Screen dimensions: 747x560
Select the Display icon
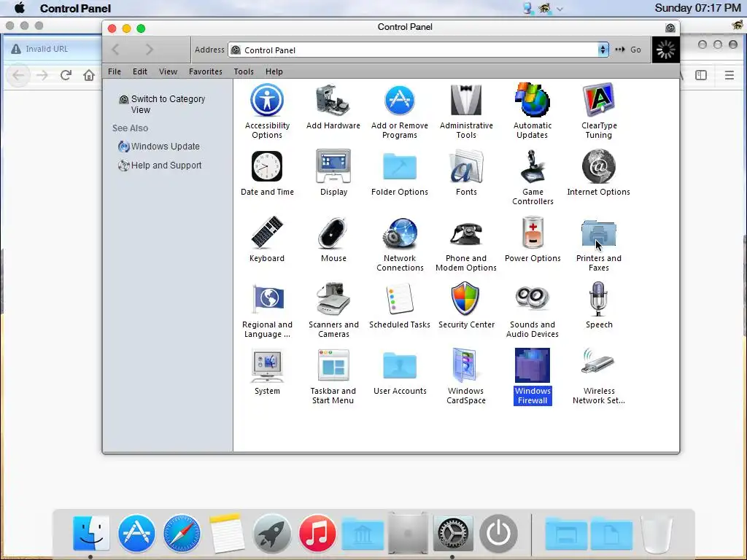coord(333,166)
